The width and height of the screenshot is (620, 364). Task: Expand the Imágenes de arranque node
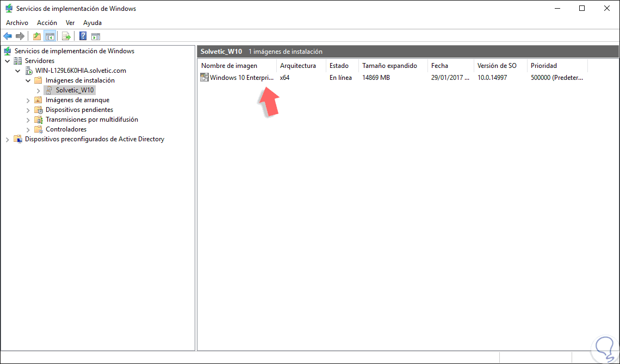(x=28, y=101)
